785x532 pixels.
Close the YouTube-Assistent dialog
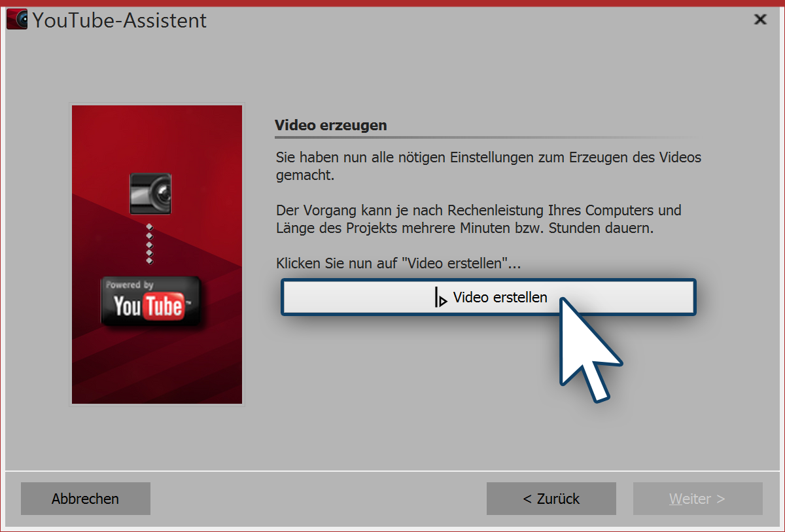[759, 20]
